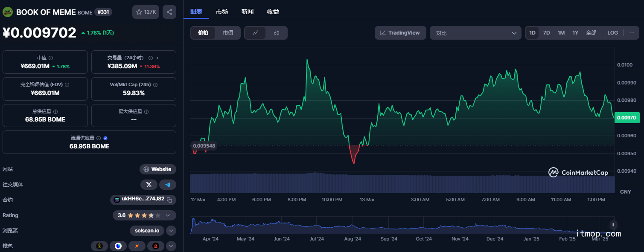Screen dimensions: 644x252
Task: Open the 图表 chart tab
Action: click(x=196, y=12)
